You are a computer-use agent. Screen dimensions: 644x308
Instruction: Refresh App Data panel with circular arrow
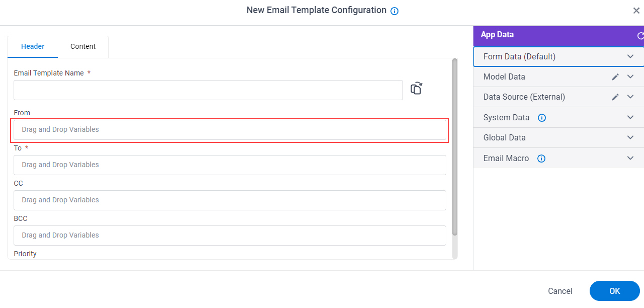pos(640,36)
